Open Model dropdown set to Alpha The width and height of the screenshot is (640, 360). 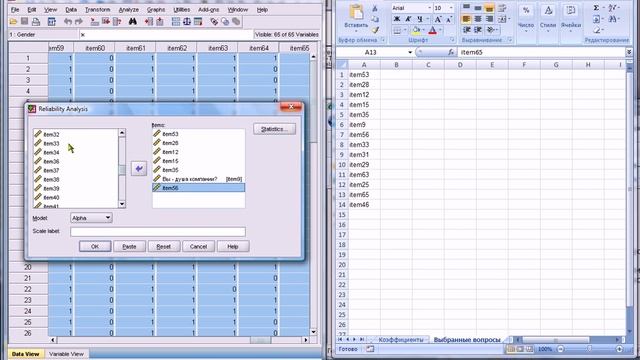point(91,218)
